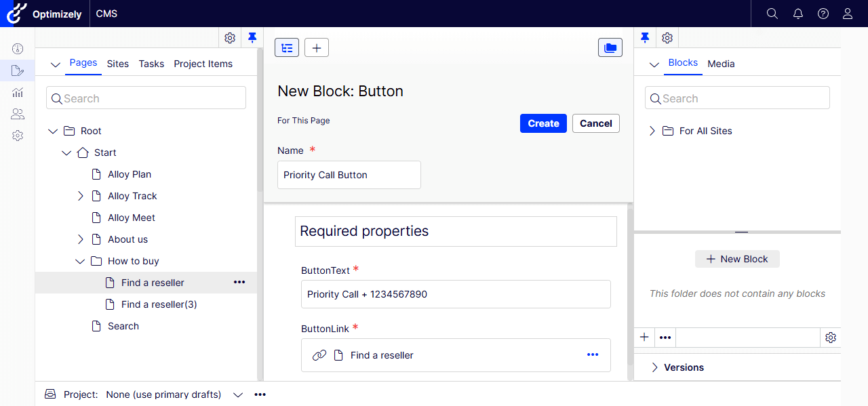
Task: Open ButtonLink options ellipsis menu
Action: pyautogui.click(x=593, y=355)
